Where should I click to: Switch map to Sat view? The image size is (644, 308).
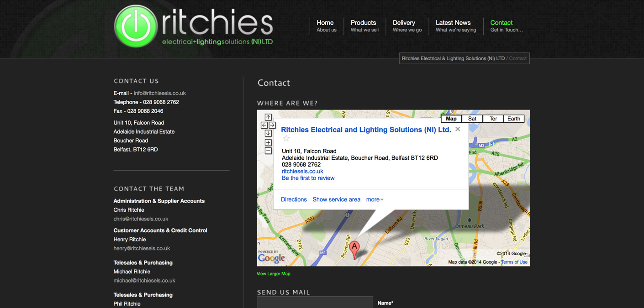coord(472,119)
